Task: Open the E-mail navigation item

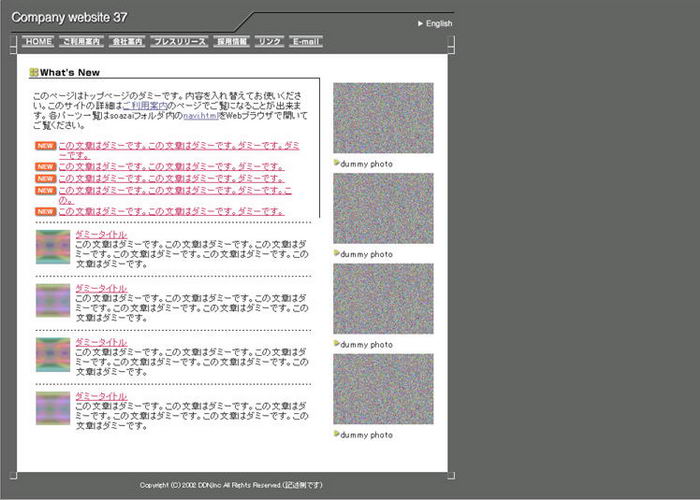Action: coord(306,42)
